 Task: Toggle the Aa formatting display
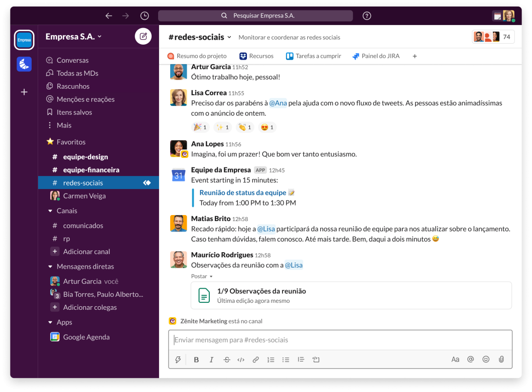455,359
